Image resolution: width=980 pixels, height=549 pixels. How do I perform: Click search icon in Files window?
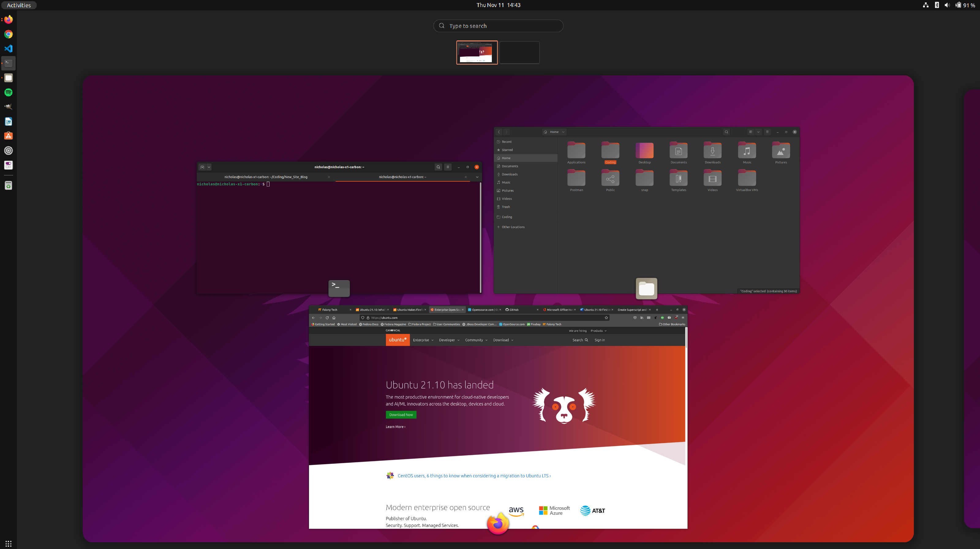[x=726, y=132]
